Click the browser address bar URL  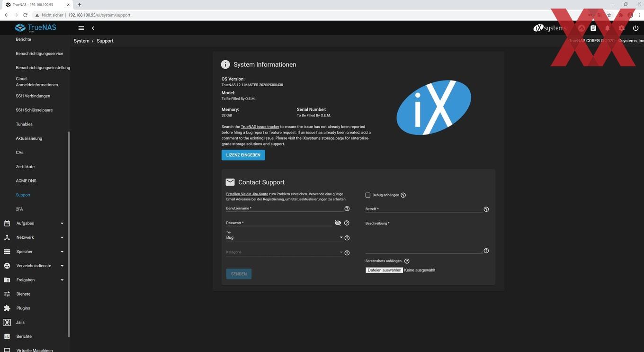pos(99,15)
